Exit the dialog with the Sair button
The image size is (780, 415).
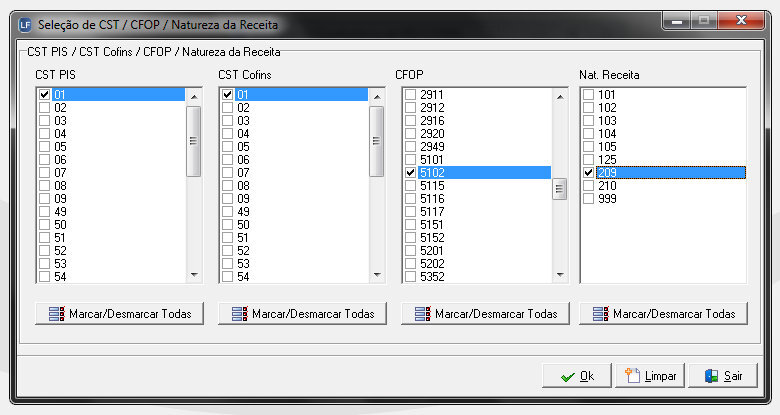tap(723, 376)
